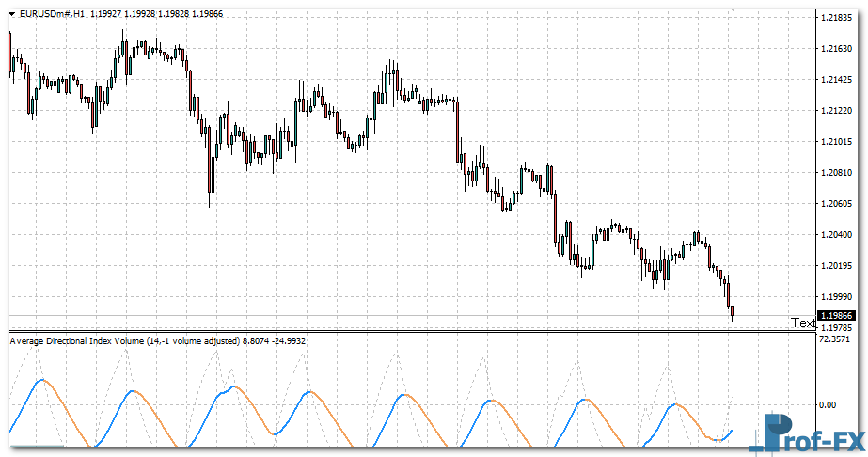
Task: Click the last red candlestick at chart end
Action: click(x=732, y=310)
